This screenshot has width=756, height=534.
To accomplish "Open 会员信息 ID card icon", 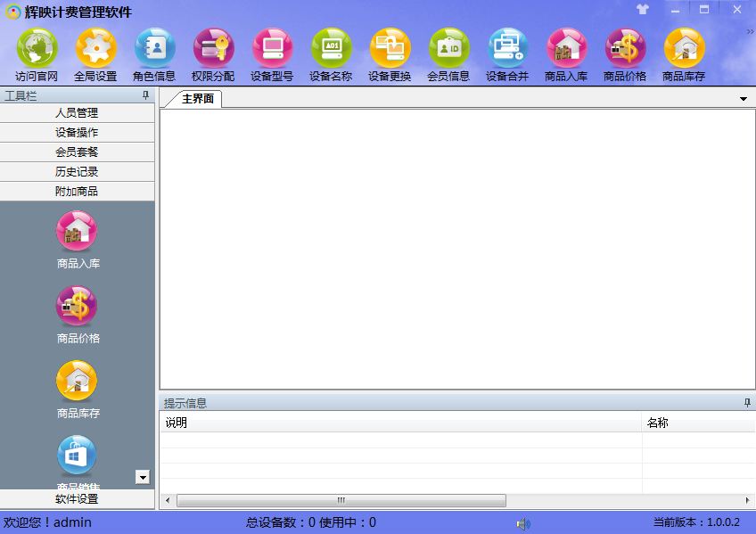I will [x=448, y=48].
